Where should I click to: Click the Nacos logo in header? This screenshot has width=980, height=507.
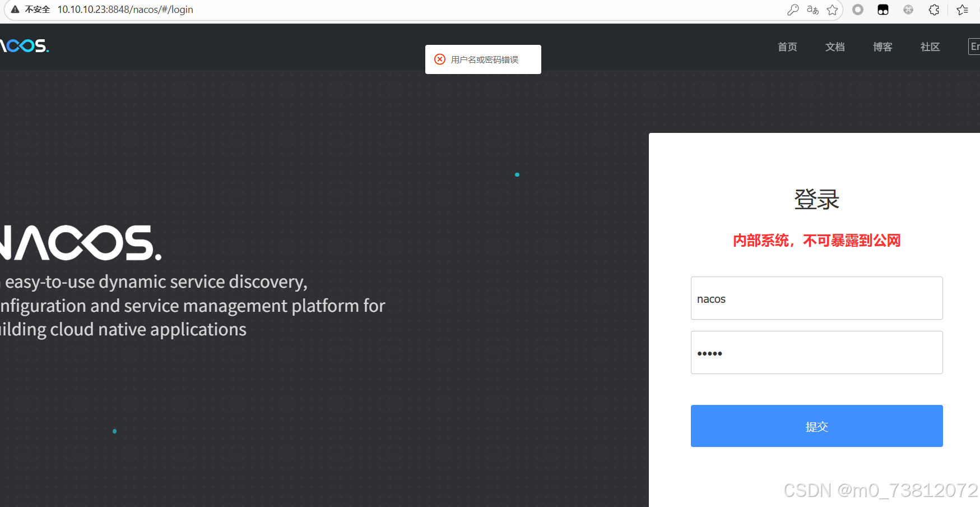(24, 45)
